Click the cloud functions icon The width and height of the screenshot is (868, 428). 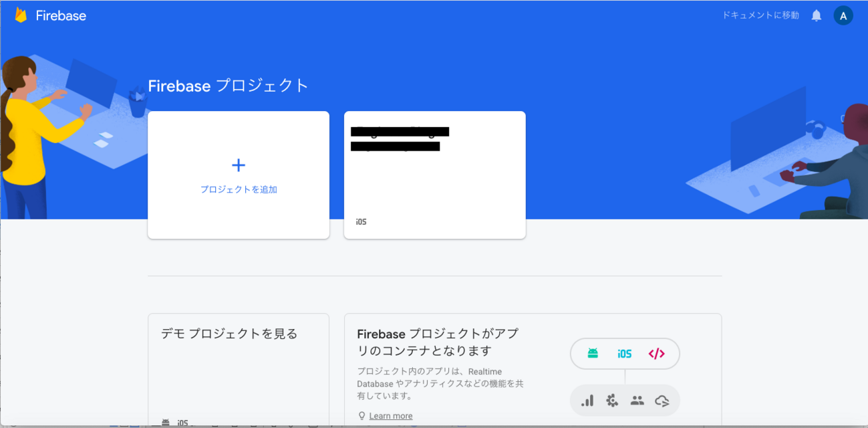pos(662,400)
